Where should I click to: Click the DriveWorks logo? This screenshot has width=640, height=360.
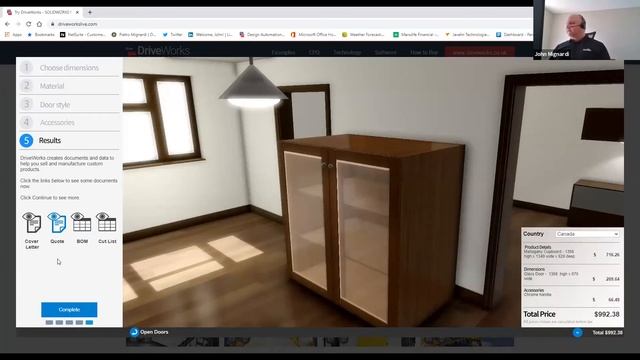coord(158,51)
